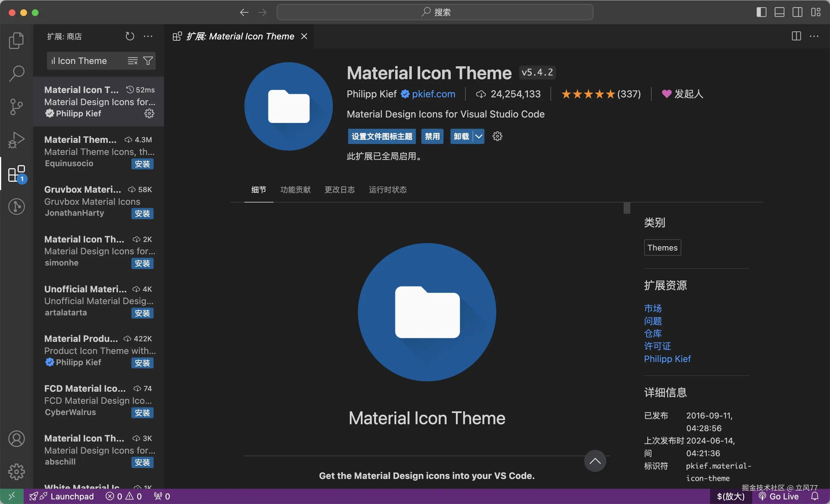The image size is (830, 504).
Task: Switch to the 更改日志 tab
Action: [339, 190]
